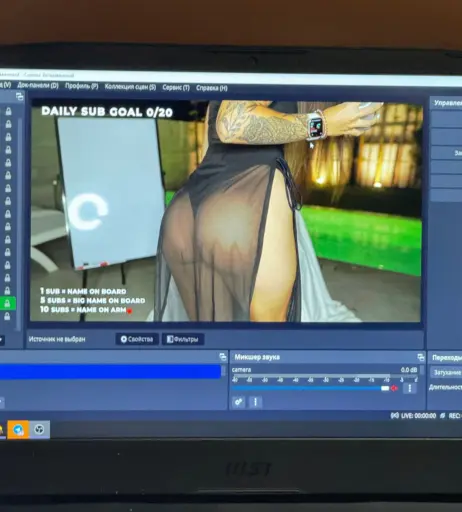Open the Коллекция сцен menu

pyautogui.click(x=130, y=87)
